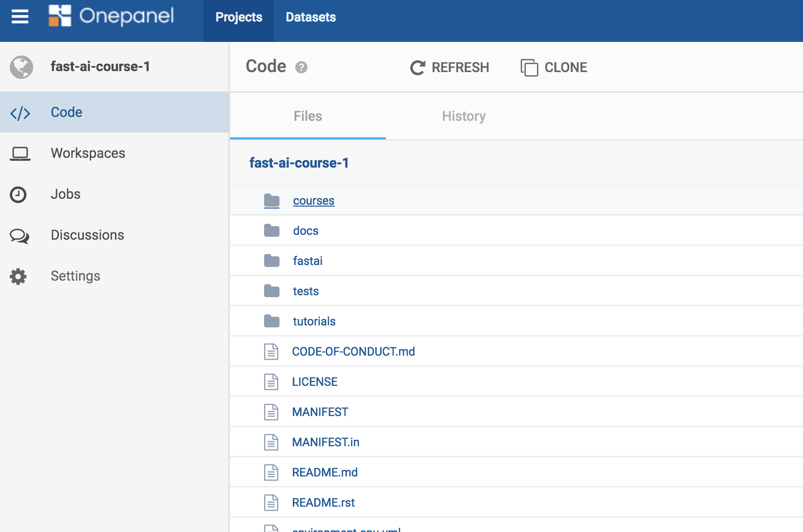
Task: Switch to the Files tab
Action: [x=308, y=116]
